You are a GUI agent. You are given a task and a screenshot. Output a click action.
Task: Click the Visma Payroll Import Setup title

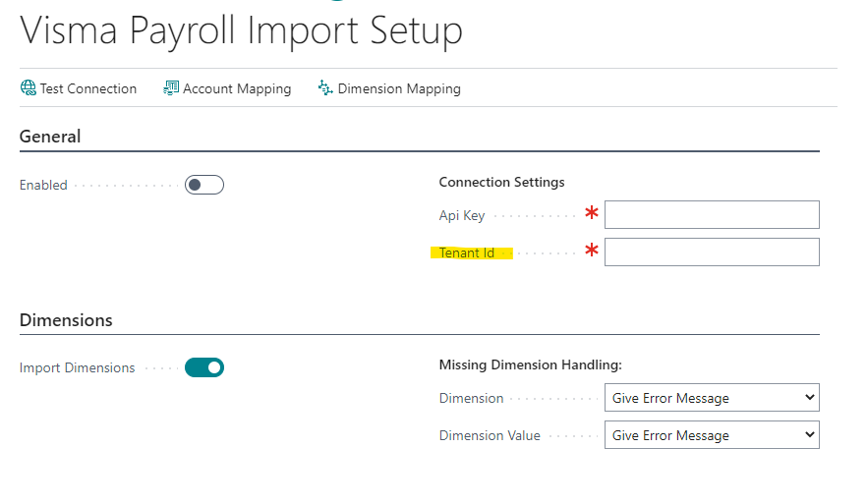pos(241,30)
